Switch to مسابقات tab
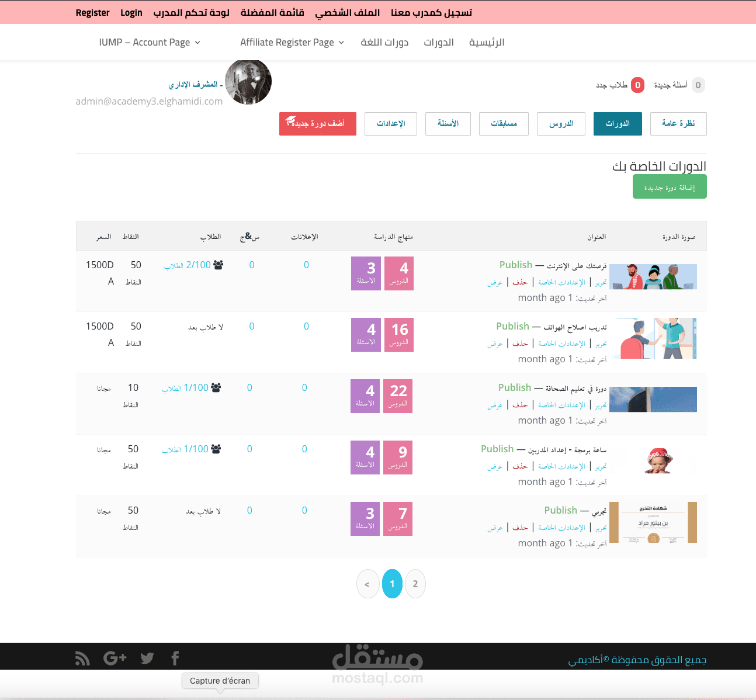 point(504,124)
